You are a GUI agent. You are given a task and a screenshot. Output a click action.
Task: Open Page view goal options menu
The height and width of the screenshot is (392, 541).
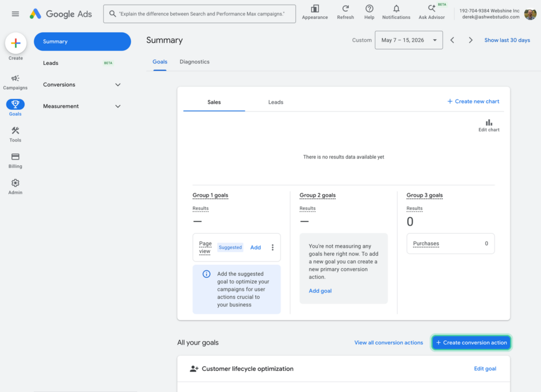point(273,247)
